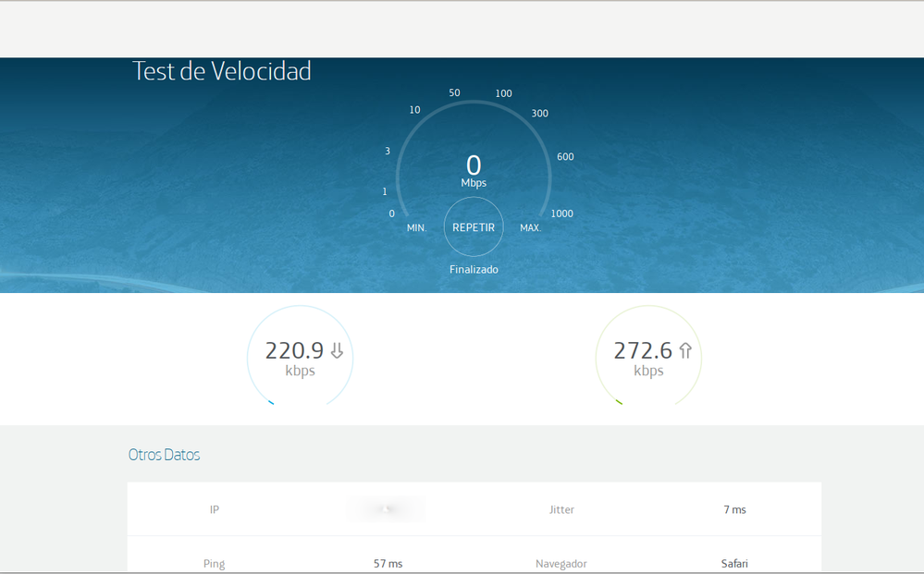Click the 300 marker on the gauge scale
Screen dimensions: 924x574
click(539, 113)
